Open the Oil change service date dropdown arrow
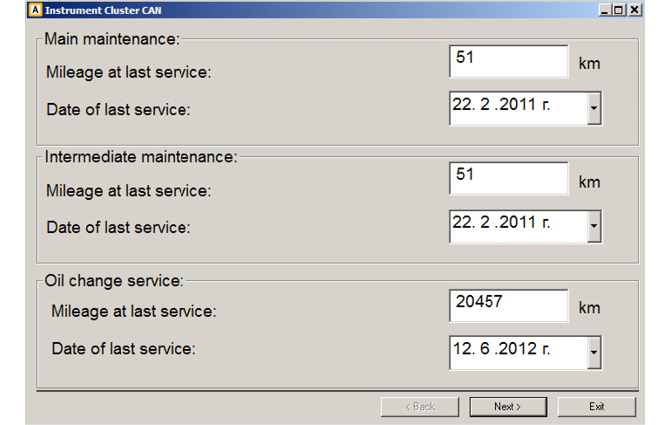The image size is (671, 425). (594, 352)
